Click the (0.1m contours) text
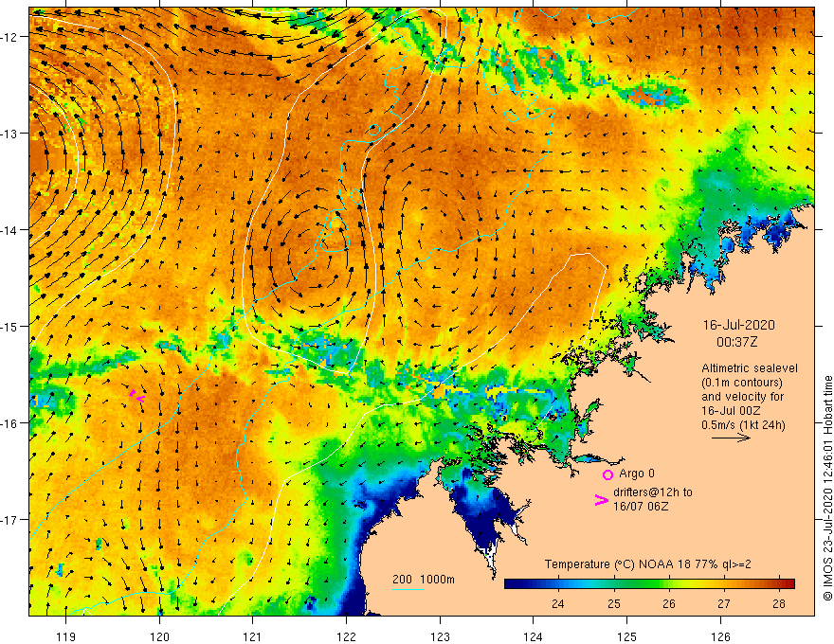The image size is (834, 644). pyautogui.click(x=741, y=383)
